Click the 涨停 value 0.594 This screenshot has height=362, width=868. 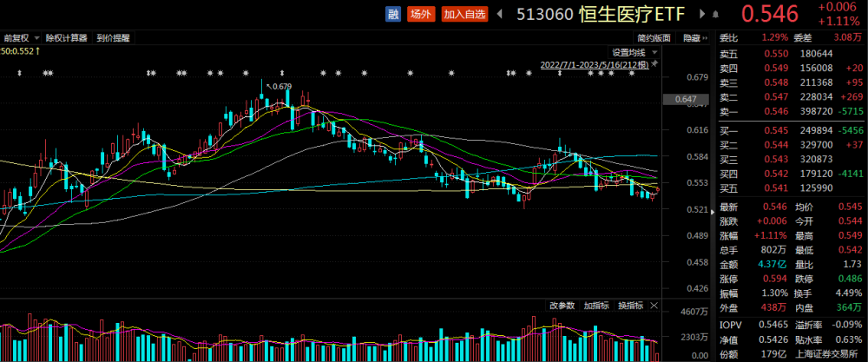pyautogui.click(x=774, y=279)
